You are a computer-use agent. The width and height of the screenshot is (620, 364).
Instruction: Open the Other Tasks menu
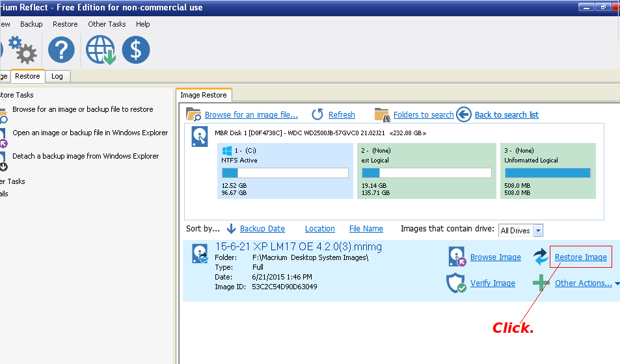[x=107, y=24]
